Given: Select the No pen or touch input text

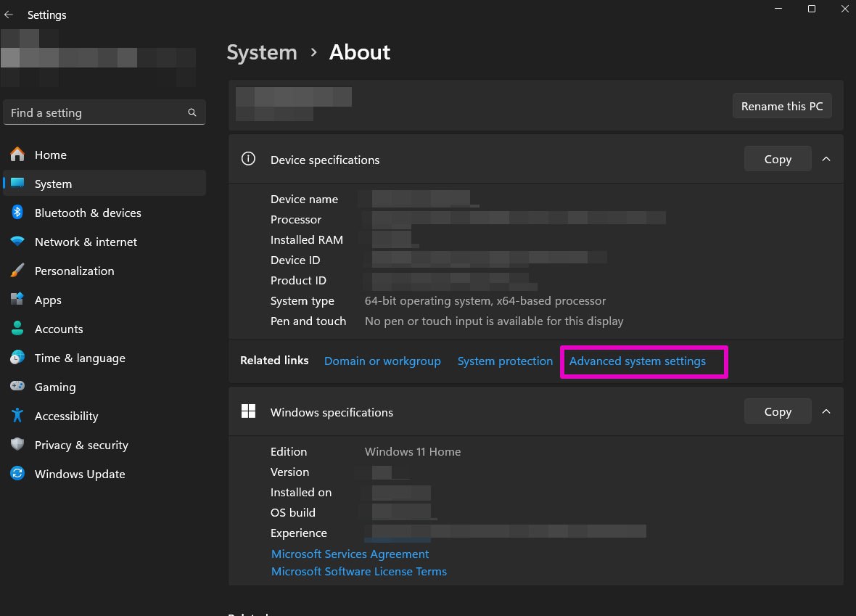Looking at the screenshot, I should pyautogui.click(x=494, y=321).
